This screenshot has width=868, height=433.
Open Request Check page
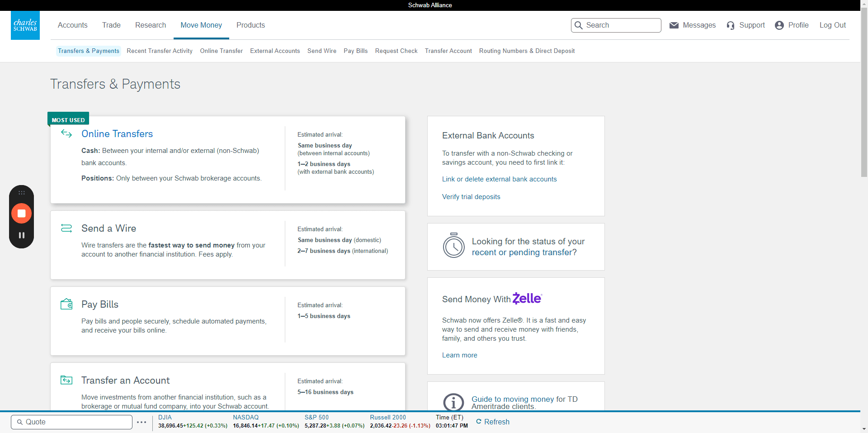point(396,51)
